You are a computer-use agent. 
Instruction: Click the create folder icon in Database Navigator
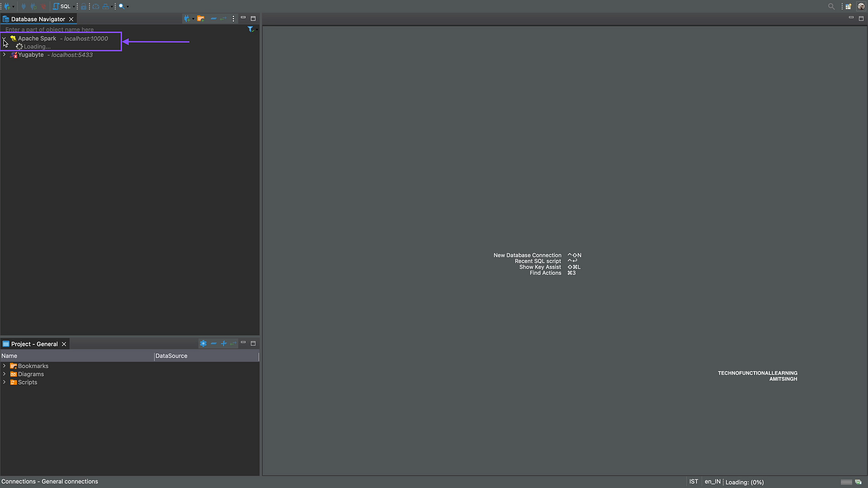[x=201, y=18]
